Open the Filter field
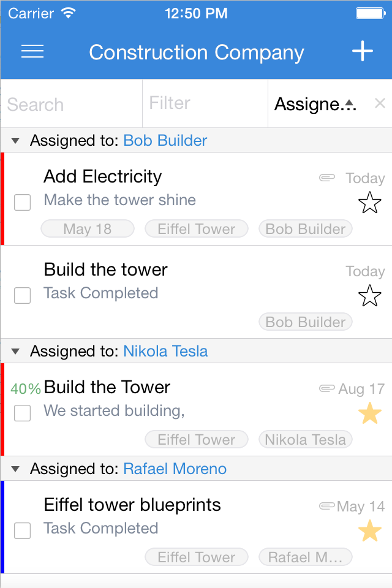The image size is (392, 588). pos(205,103)
